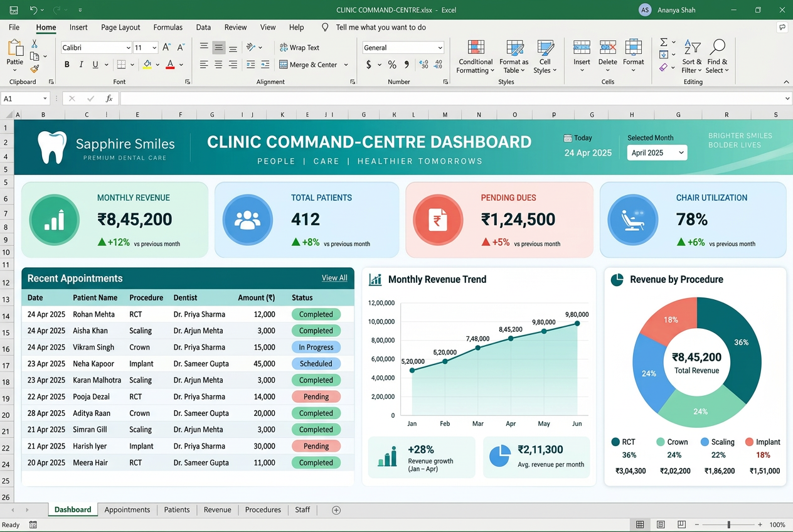Switch to Normal view in status bar
This screenshot has height=532, width=793.
point(640,524)
